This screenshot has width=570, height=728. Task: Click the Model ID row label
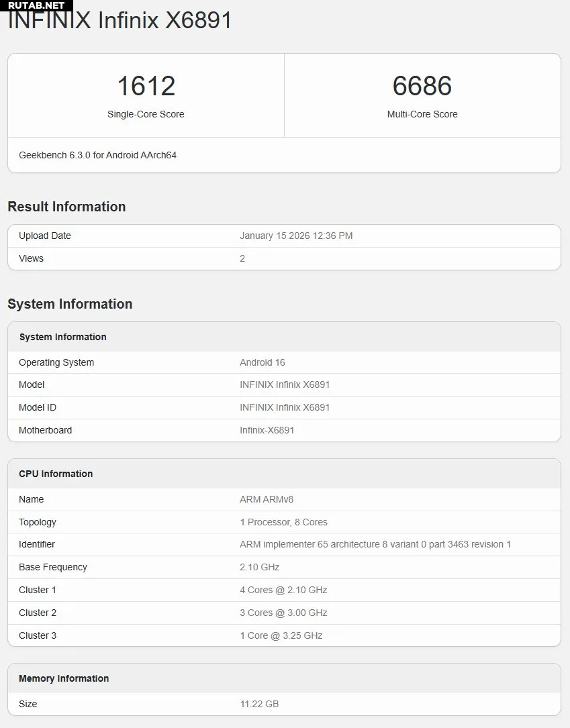(38, 407)
